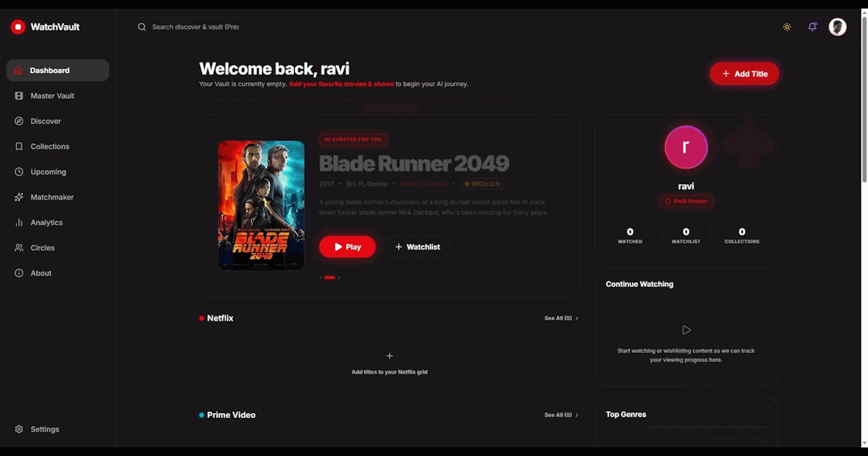Click the ravi profile circle avatar
Image resolution: width=868 pixels, height=456 pixels.
[x=686, y=147]
